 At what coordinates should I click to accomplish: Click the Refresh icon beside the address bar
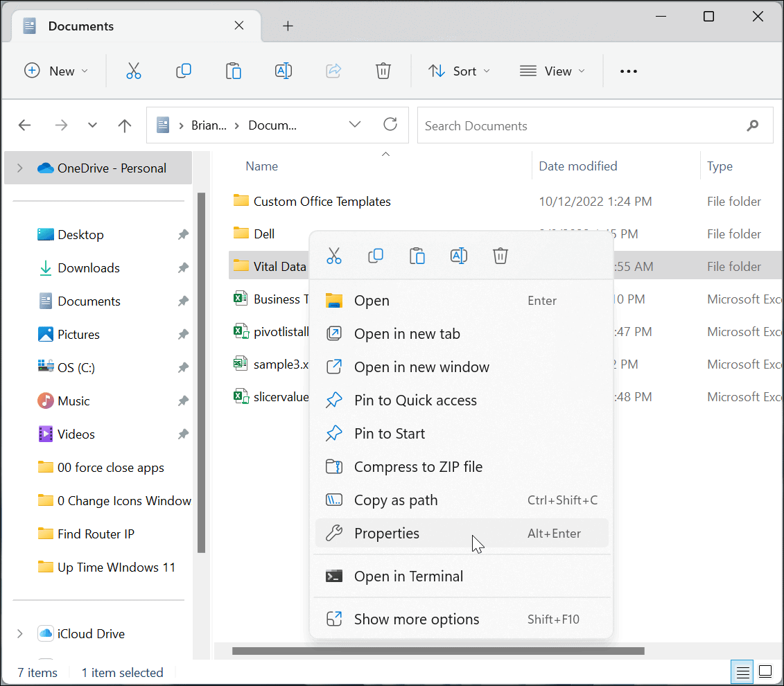click(x=390, y=125)
